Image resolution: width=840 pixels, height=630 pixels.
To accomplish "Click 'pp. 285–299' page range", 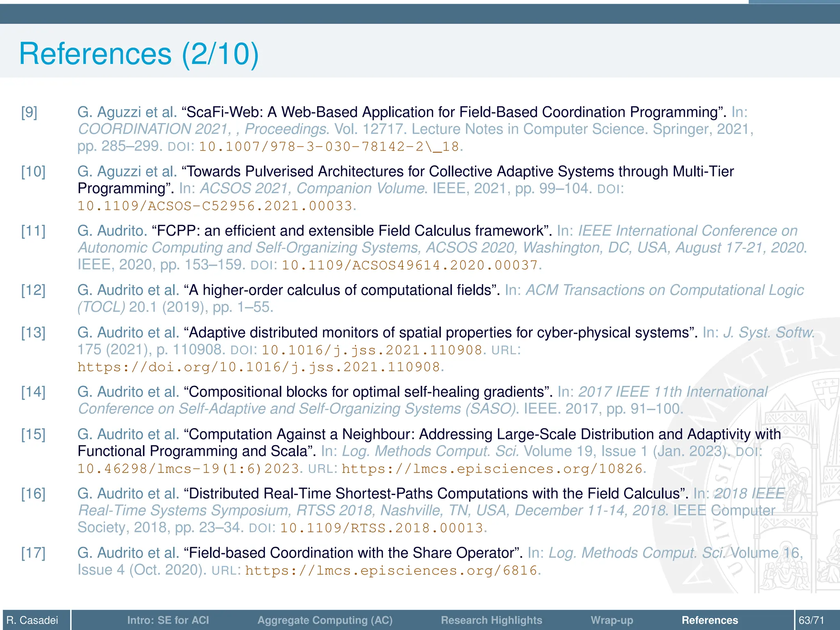I will point(120,146).
